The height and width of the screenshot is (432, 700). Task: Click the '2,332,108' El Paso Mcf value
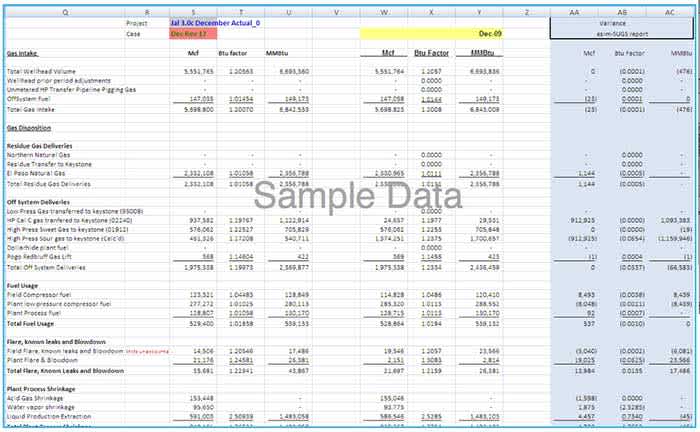pos(199,173)
